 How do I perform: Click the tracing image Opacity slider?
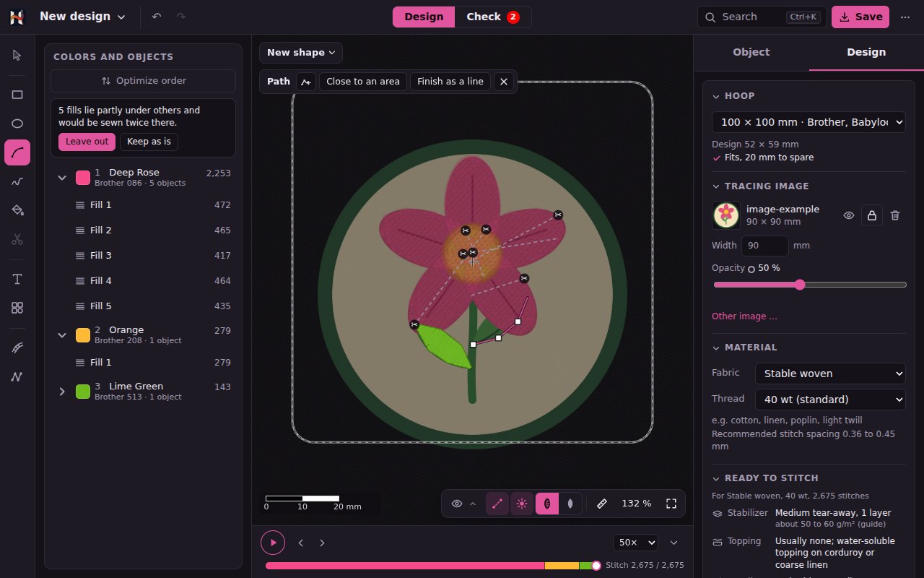[x=810, y=285]
